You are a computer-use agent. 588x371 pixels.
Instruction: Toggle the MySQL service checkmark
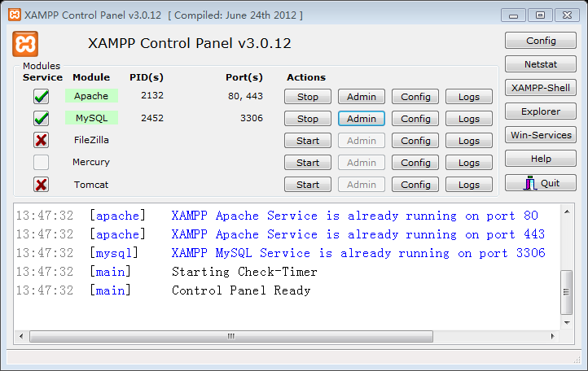point(41,119)
